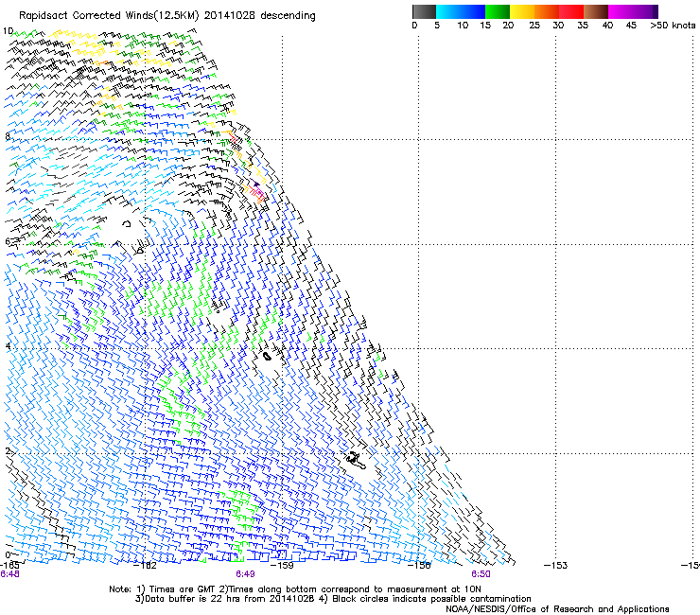Viewport: 700px width, 615px height.
Task: Click the chart title 'Rapidscat Corrected Winds(12.5KM)'
Action: click(x=109, y=16)
